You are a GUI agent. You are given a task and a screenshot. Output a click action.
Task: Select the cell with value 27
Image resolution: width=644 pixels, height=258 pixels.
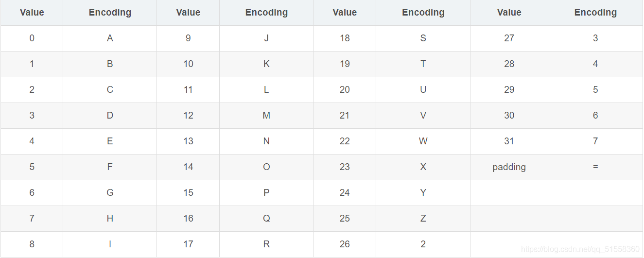tap(509, 38)
